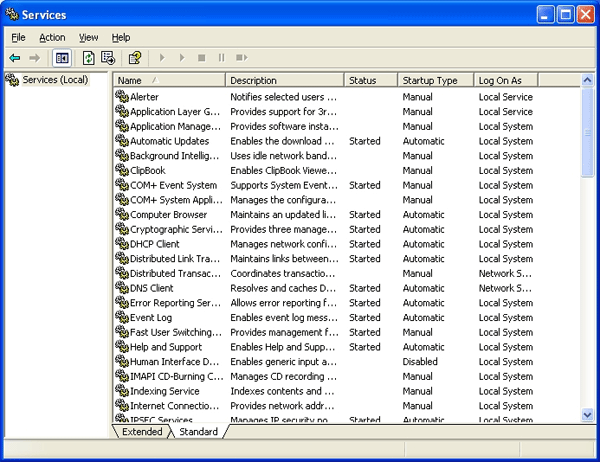Select the ClipBook service gear icon
Screen dimensions: 600x462
coord(122,170)
